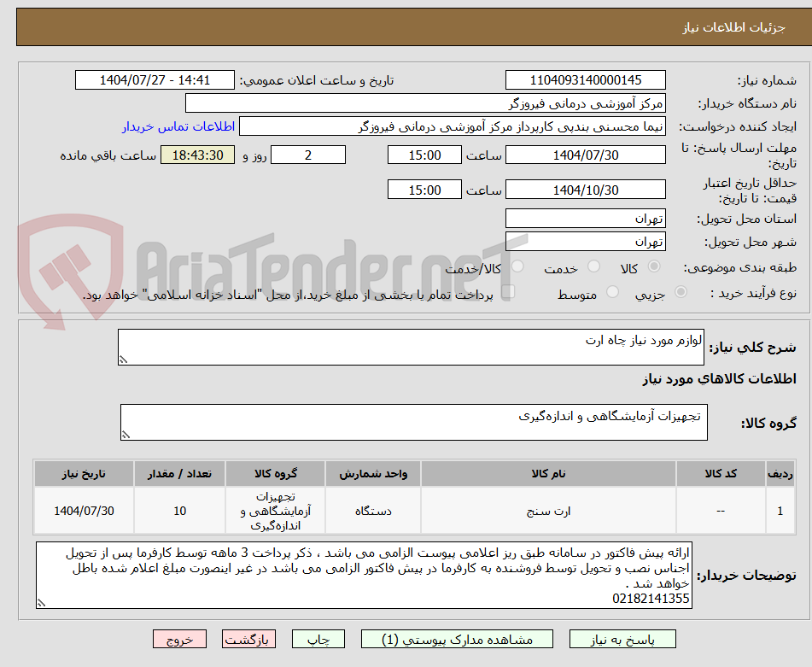Screen dimensions: 812x667
Task: Click the price validity date 1404/10/30 field
Action: click(x=585, y=190)
